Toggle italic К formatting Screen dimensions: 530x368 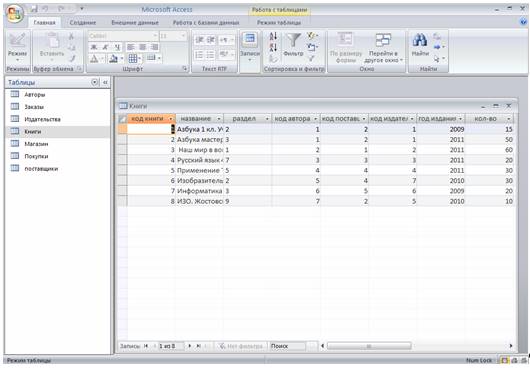click(105, 47)
